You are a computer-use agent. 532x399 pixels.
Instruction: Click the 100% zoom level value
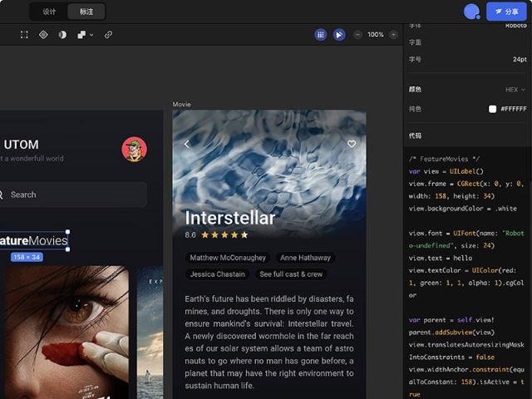376,35
